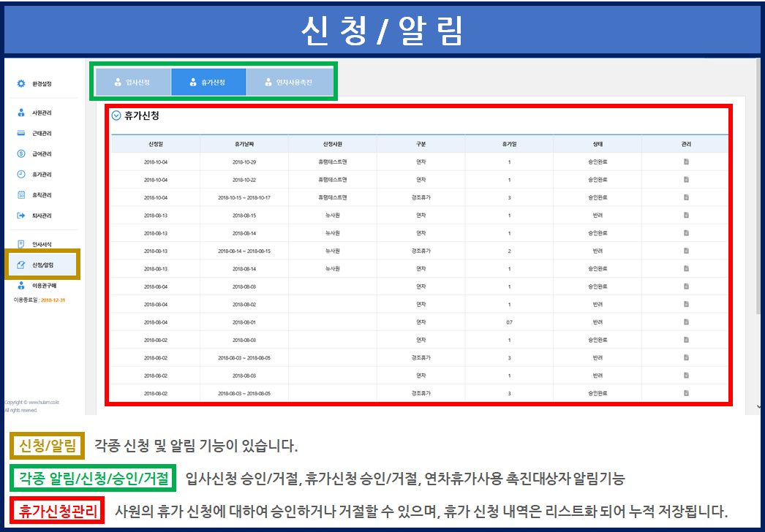This screenshot has width=765, height=532.
Task: Click the 휴가관리 clock icon
Action: coord(21,175)
